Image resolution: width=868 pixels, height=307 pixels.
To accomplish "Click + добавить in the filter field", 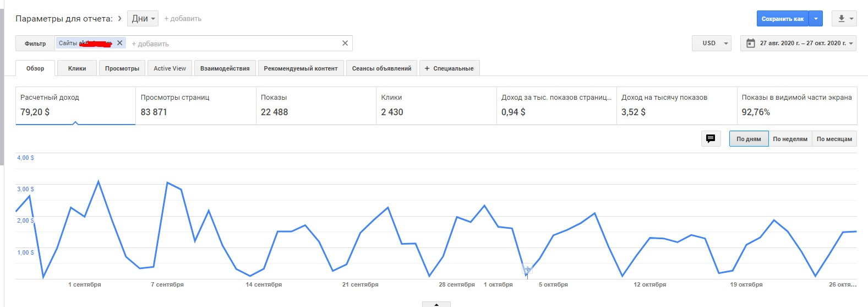I will tap(150, 44).
